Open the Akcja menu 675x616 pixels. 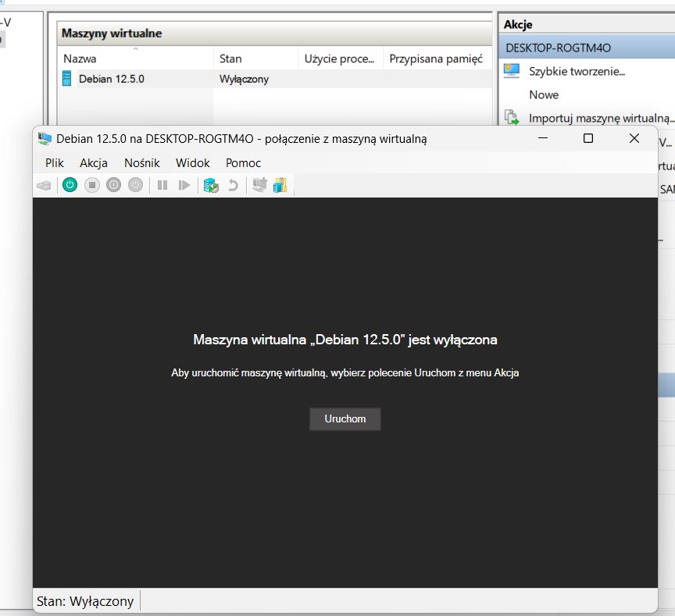(94, 163)
